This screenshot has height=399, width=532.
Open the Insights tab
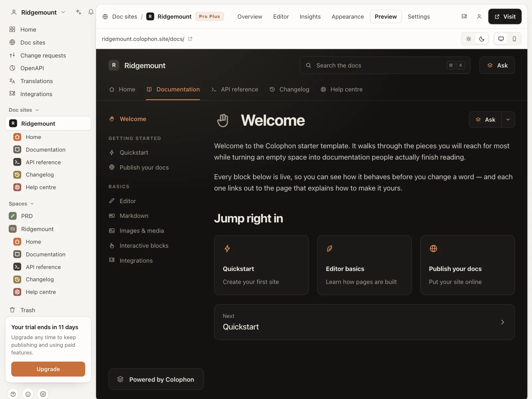pos(310,17)
